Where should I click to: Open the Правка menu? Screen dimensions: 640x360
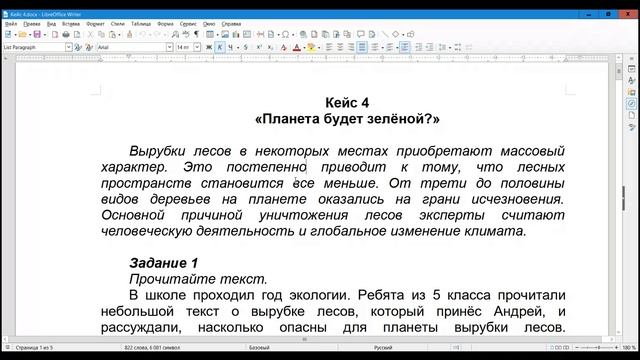point(31,24)
